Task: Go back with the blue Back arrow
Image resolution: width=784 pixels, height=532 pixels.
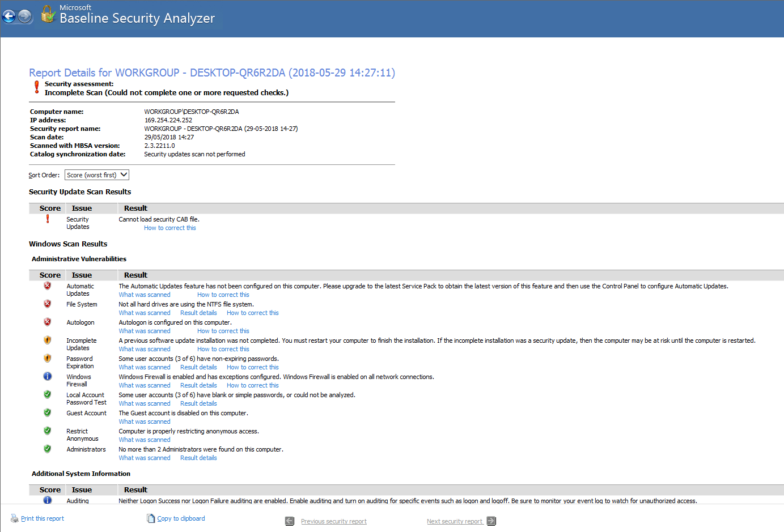Action: tap(9, 16)
